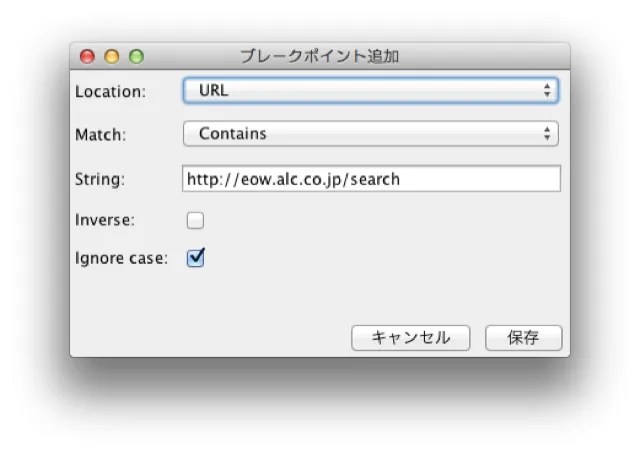The width and height of the screenshot is (640, 454).
Task: Minimize the dialog with the yellow button
Action: pyautogui.click(x=112, y=56)
